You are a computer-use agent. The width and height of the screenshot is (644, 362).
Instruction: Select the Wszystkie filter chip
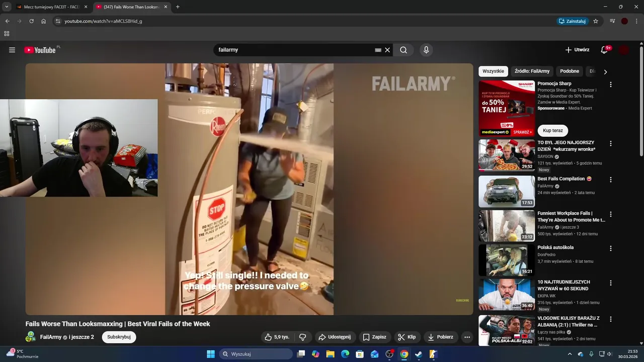click(493, 71)
